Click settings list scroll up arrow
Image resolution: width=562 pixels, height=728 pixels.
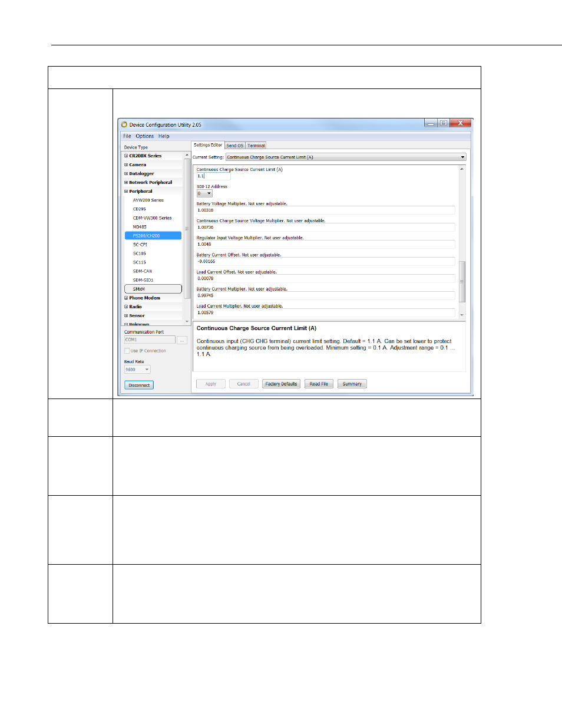tap(462, 169)
